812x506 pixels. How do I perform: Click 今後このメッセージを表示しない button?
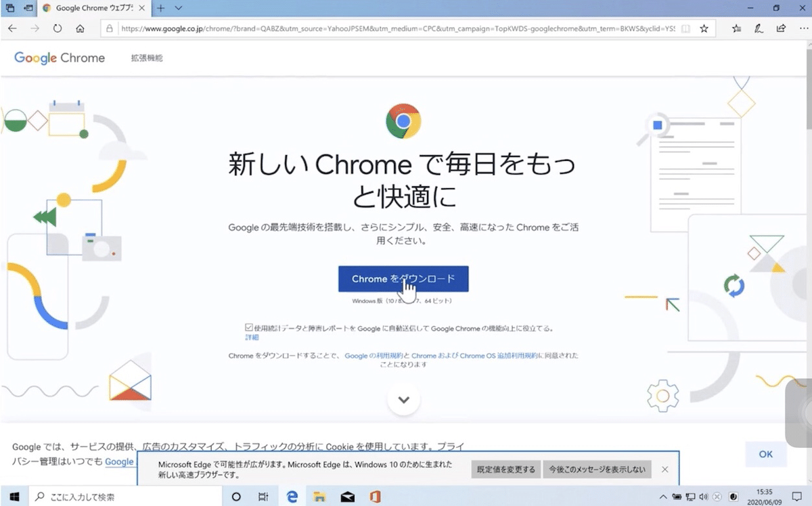click(597, 469)
